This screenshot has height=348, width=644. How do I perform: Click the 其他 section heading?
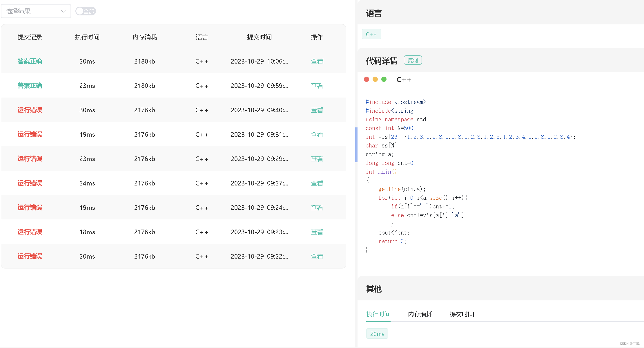click(x=374, y=289)
